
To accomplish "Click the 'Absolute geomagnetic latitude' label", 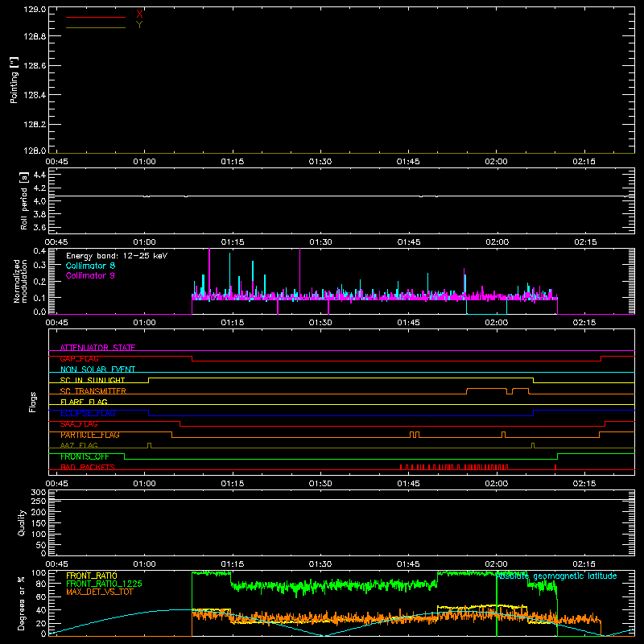I will tap(556, 576).
